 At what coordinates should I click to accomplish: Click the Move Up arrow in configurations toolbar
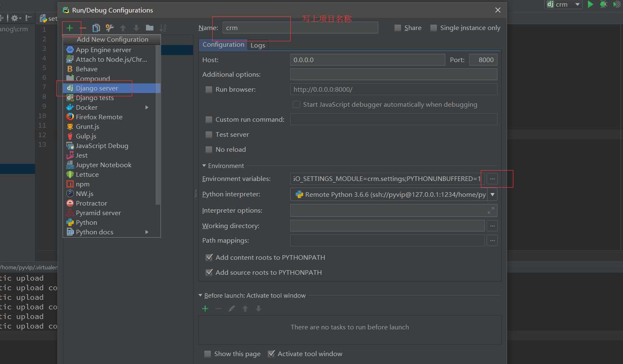(123, 28)
